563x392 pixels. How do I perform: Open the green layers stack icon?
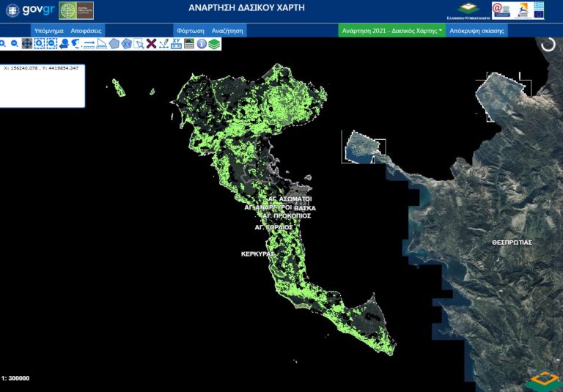tap(213, 44)
